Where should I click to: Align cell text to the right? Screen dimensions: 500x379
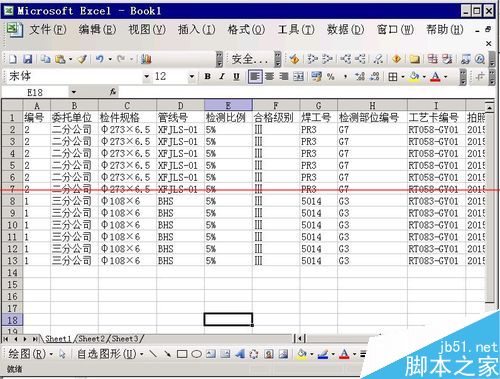click(x=284, y=77)
